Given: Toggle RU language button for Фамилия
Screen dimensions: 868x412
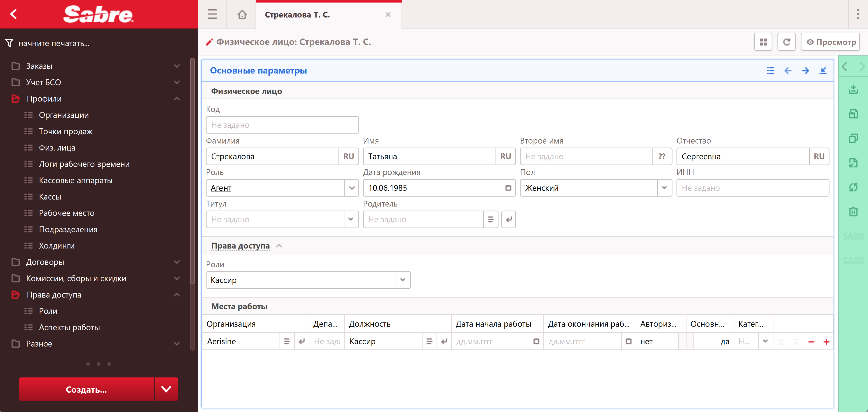Looking at the screenshot, I should 348,157.
